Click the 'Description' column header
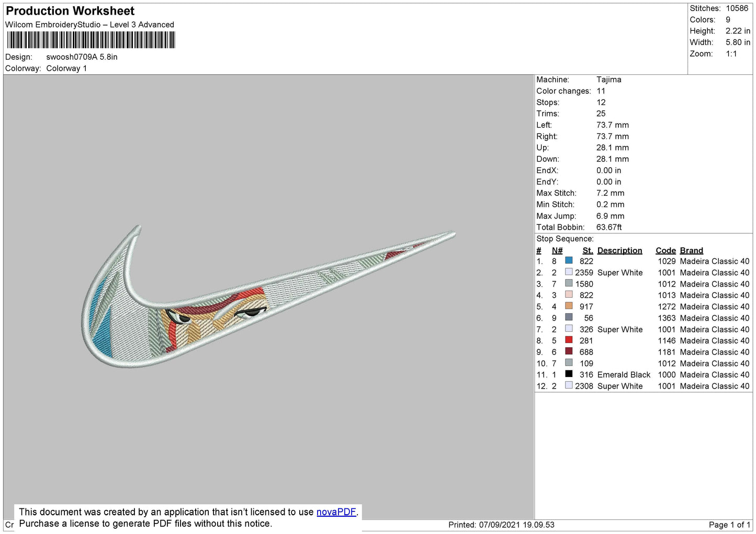This screenshot has width=756, height=534. (620, 251)
